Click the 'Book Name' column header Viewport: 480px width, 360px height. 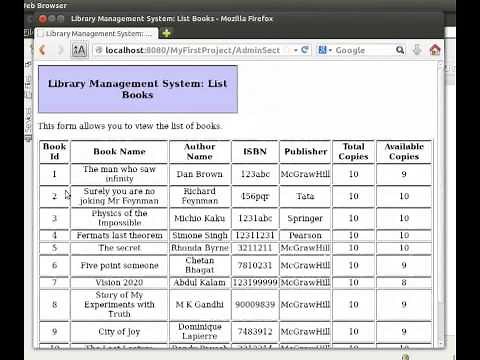click(119, 152)
